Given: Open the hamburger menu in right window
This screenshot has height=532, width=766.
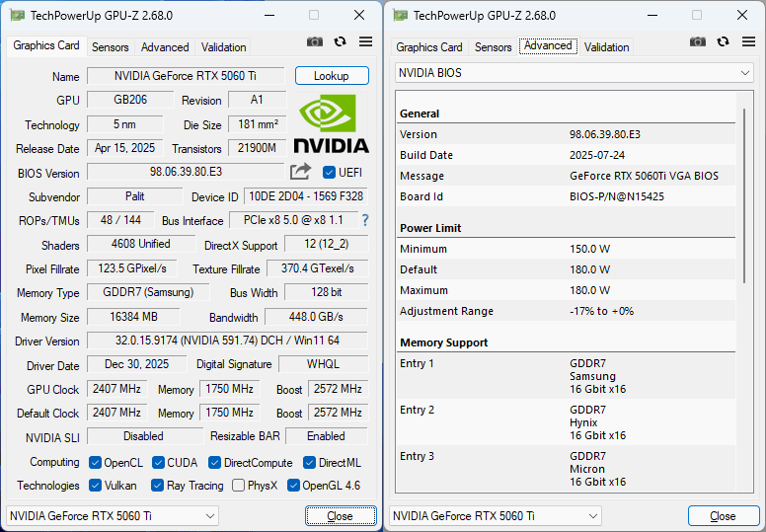Looking at the screenshot, I should pos(748,42).
